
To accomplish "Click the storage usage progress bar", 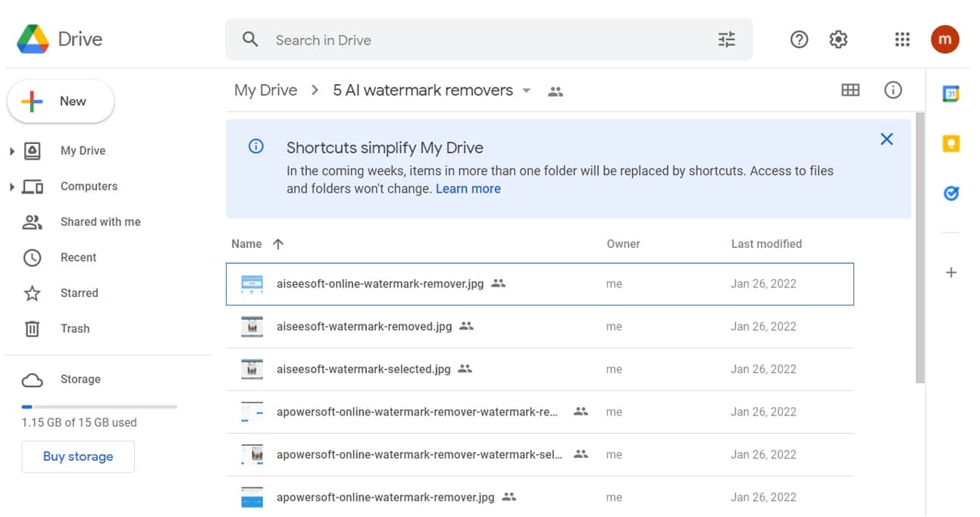I will coord(99,406).
